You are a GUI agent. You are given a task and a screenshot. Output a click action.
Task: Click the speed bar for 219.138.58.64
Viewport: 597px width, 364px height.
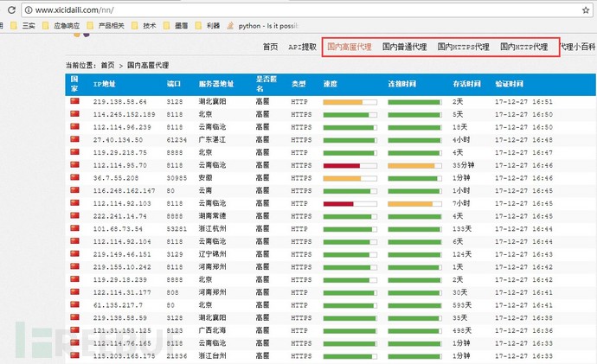[x=350, y=102]
